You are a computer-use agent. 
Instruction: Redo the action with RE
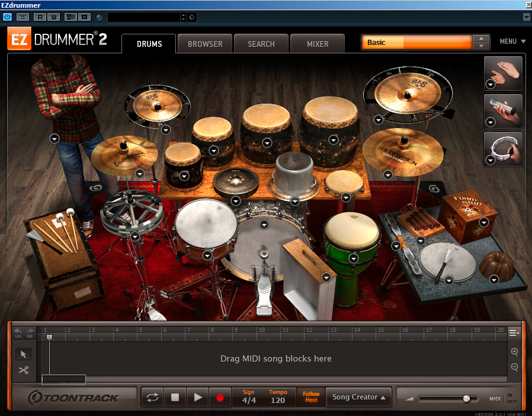pos(30,333)
